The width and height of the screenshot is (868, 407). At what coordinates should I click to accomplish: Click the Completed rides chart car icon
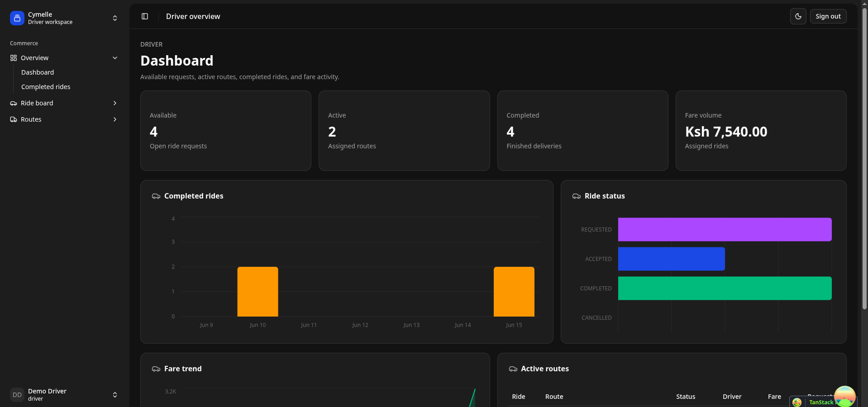[156, 196]
